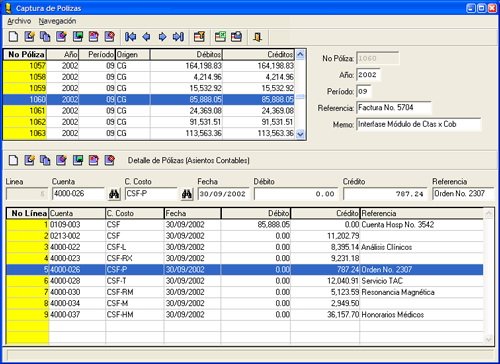
Task: Select póliza row 1062
Action: click(x=149, y=122)
